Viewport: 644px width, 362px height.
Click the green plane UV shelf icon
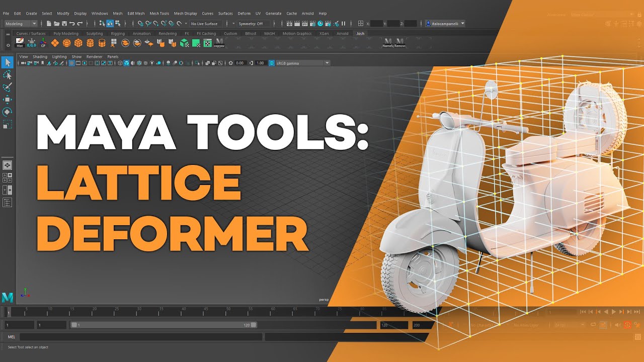[x=196, y=43]
